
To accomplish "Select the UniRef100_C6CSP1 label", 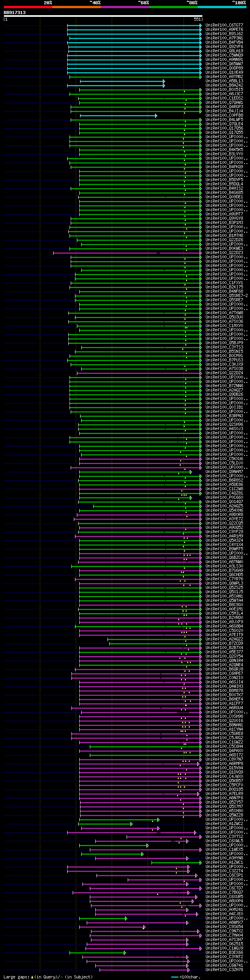I will click(224, 875).
